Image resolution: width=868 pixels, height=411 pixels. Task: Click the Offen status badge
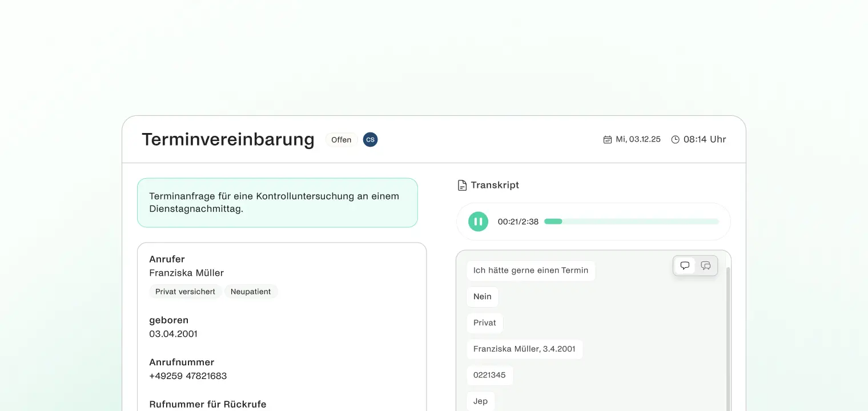(341, 139)
